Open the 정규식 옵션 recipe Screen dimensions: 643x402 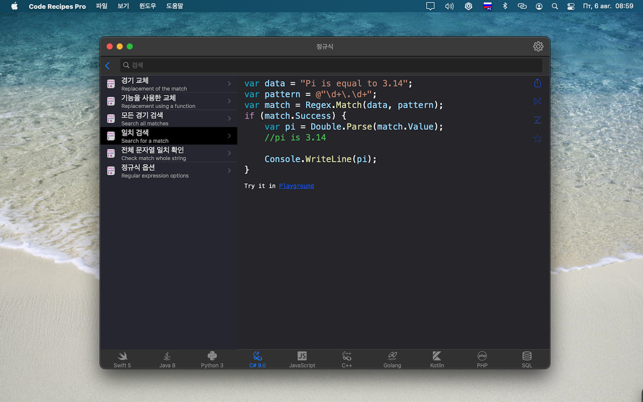169,171
